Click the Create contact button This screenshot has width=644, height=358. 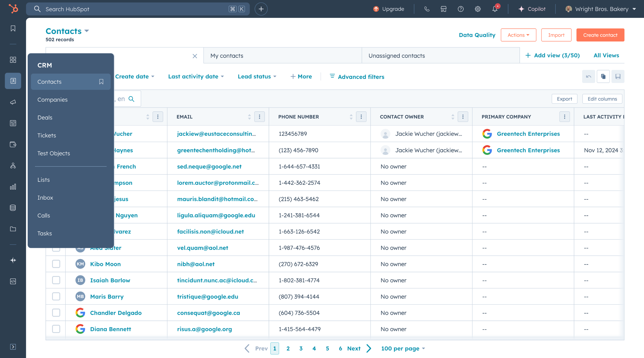(600, 35)
